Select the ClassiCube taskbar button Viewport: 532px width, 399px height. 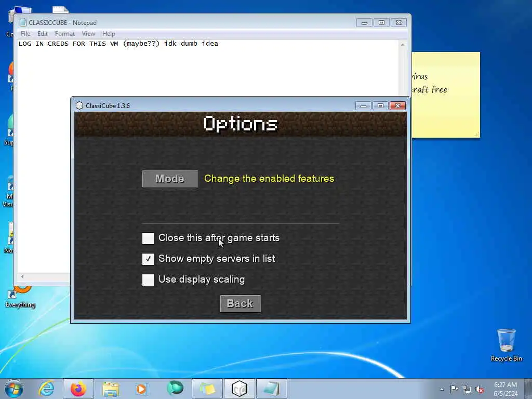[x=239, y=389]
